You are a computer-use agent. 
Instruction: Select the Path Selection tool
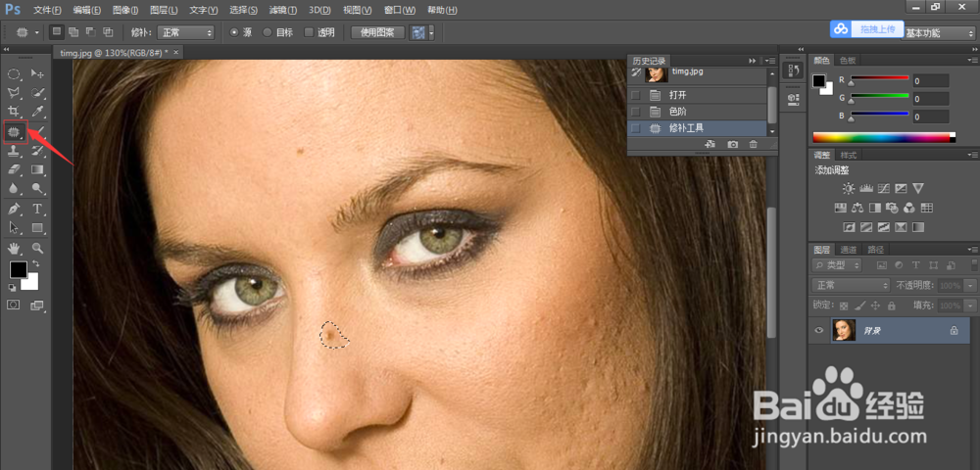(x=14, y=227)
